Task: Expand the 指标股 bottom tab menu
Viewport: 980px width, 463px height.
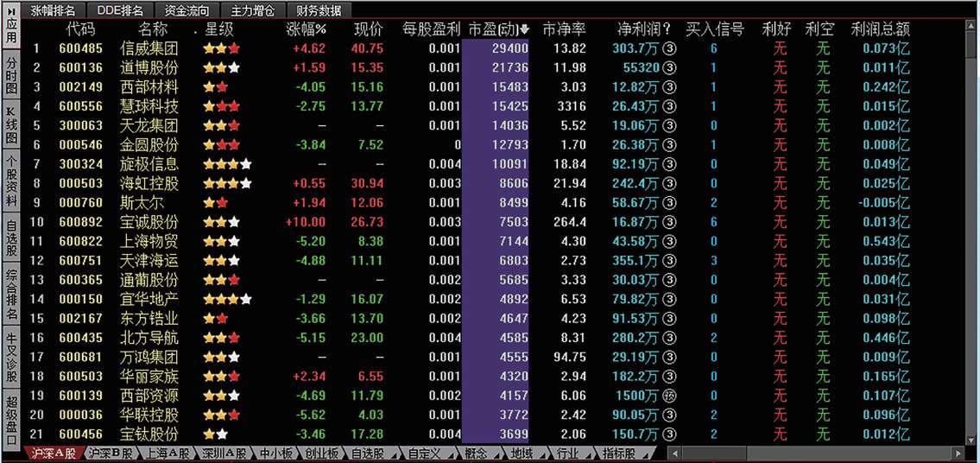Action: pyautogui.click(x=644, y=454)
